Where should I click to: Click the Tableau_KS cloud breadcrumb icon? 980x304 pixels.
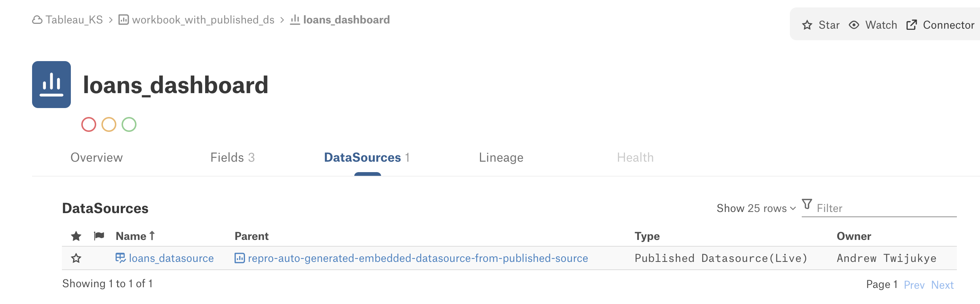click(x=37, y=20)
